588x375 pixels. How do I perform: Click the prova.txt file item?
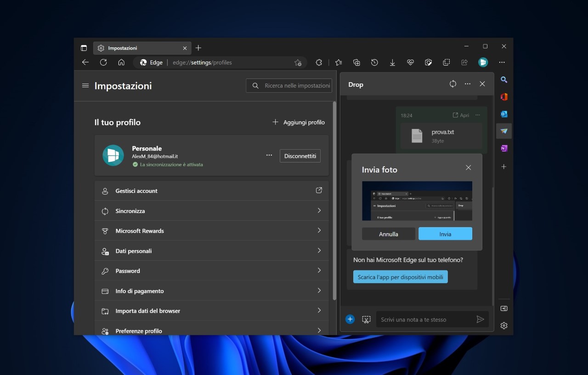[x=441, y=136]
